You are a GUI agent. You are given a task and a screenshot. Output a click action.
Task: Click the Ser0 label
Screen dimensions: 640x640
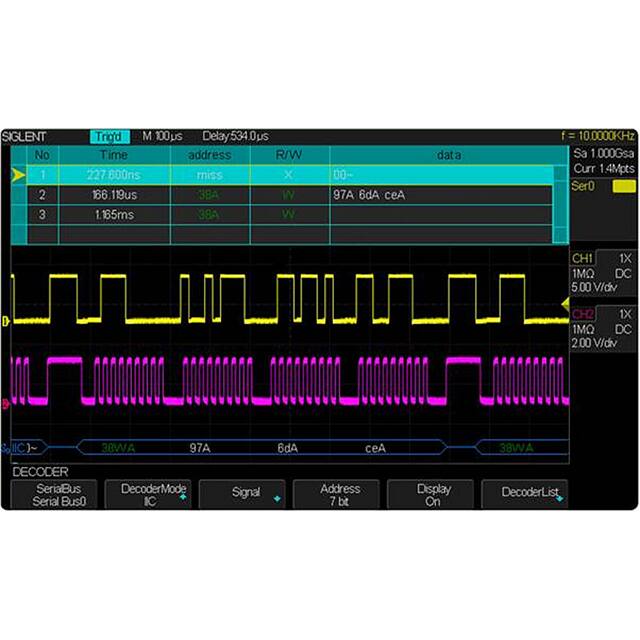click(x=583, y=187)
